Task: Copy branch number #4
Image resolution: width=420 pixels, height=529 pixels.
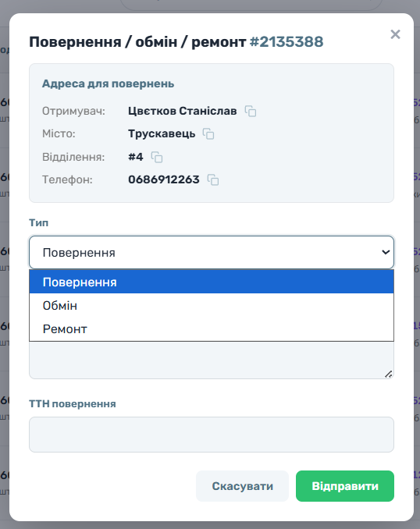Action: [157, 157]
